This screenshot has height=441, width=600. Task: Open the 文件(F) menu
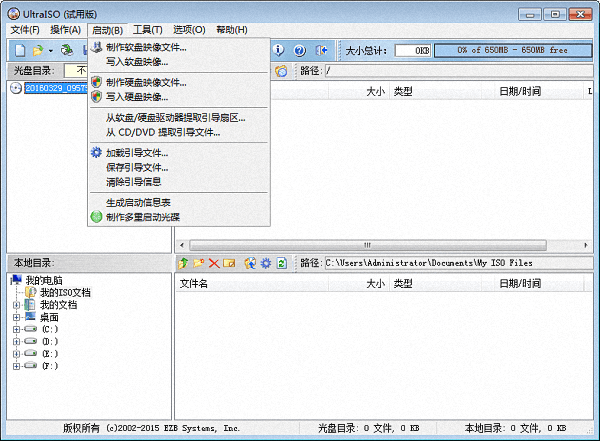pos(25,30)
